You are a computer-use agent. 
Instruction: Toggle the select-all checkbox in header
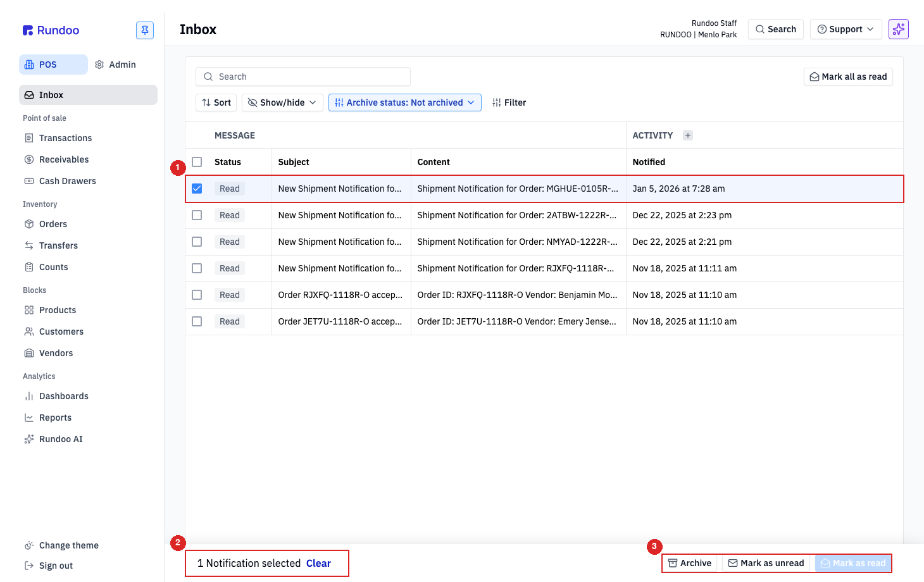click(x=197, y=162)
